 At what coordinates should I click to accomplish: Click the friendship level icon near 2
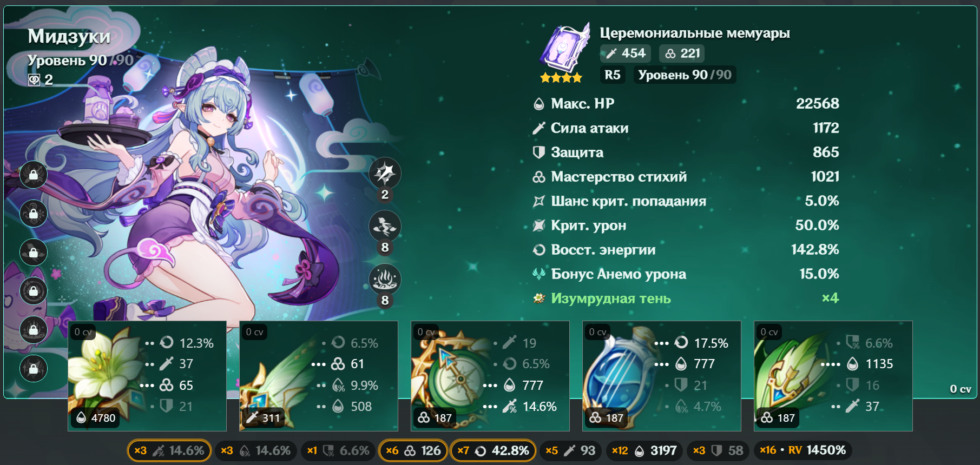pos(34,80)
